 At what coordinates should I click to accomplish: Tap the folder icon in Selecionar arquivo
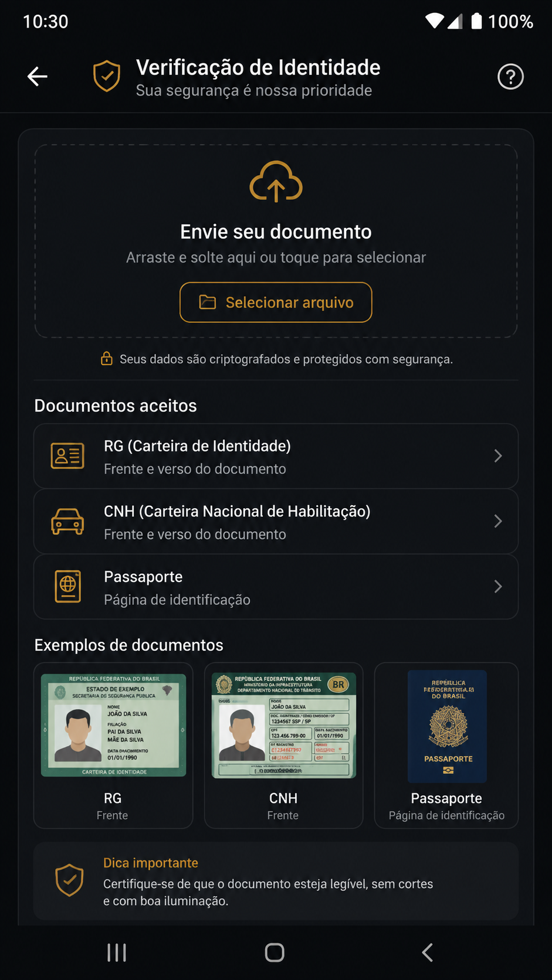coord(208,302)
